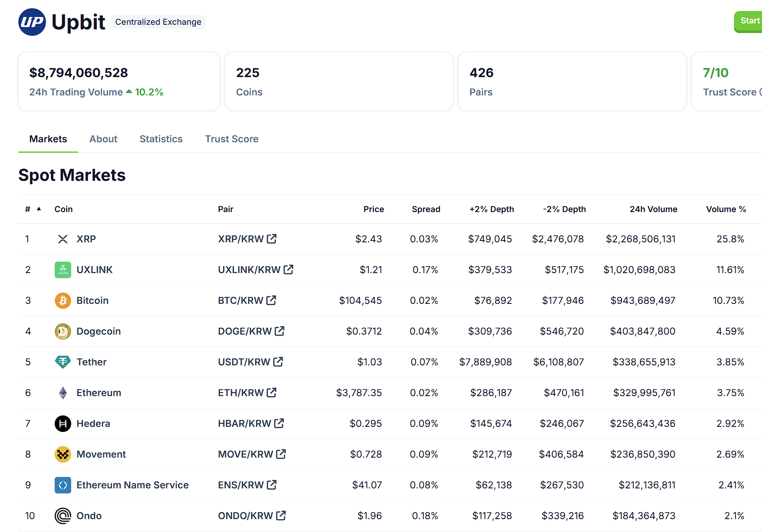This screenshot has width=762, height=532.
Task: Click the 225 Coins stat card
Action: (x=339, y=81)
